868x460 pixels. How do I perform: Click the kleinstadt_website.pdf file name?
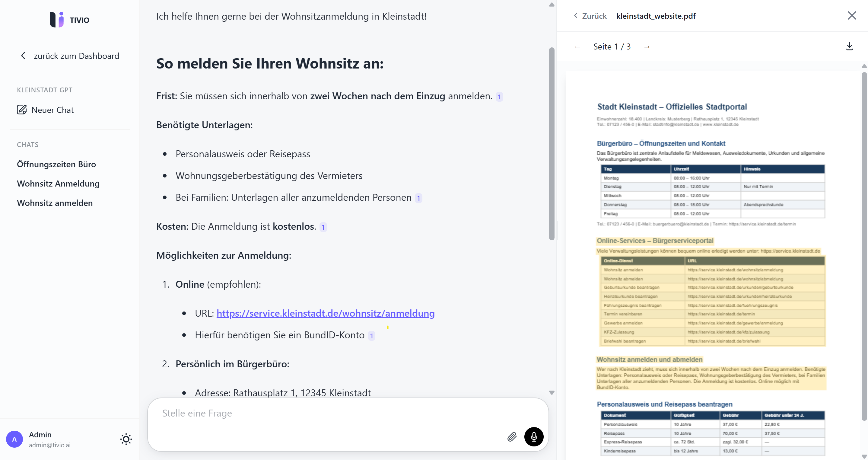tap(656, 16)
